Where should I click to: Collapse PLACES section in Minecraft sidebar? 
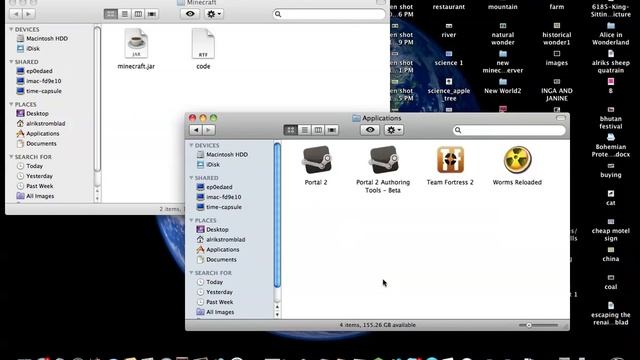[x=11, y=104]
